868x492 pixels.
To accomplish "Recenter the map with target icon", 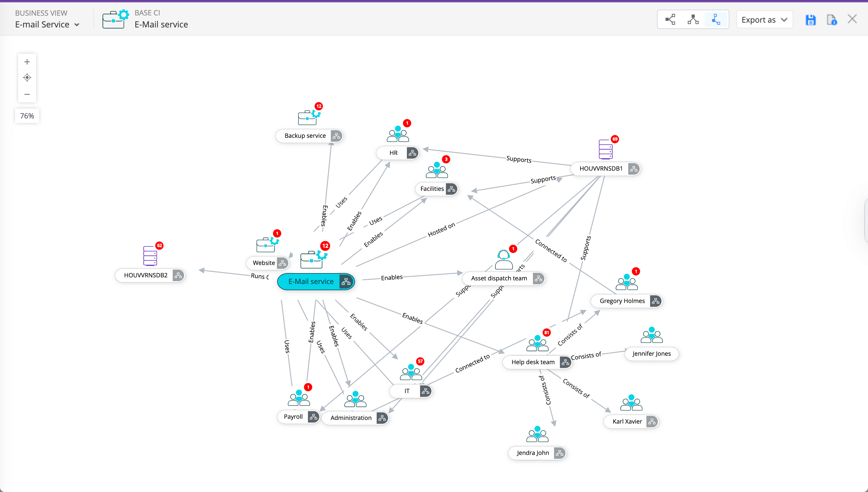I will coord(27,78).
